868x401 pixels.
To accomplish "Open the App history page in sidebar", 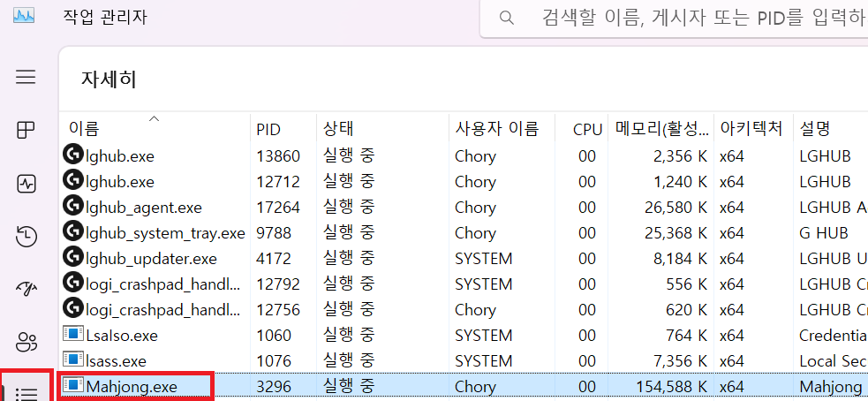I will 26,237.
